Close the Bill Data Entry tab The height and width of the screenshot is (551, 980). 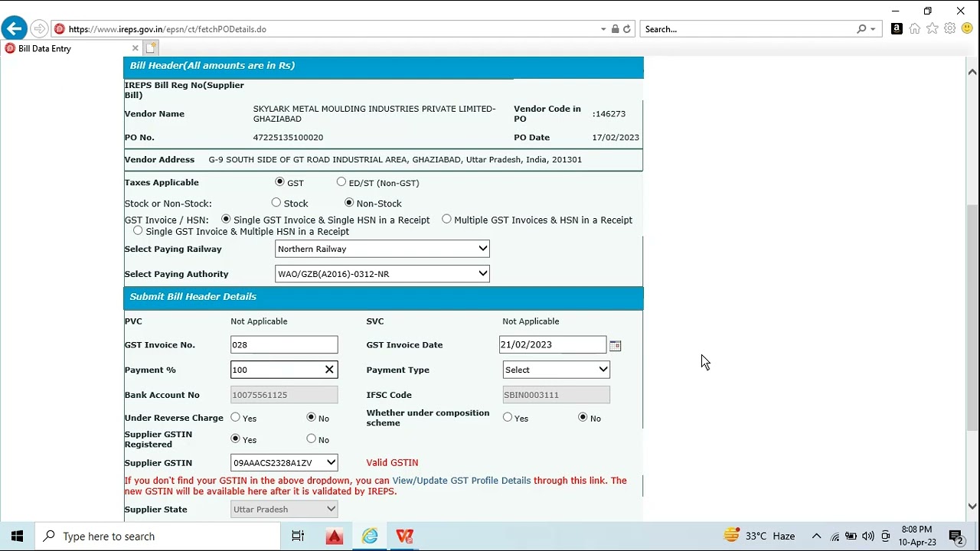[x=136, y=48]
